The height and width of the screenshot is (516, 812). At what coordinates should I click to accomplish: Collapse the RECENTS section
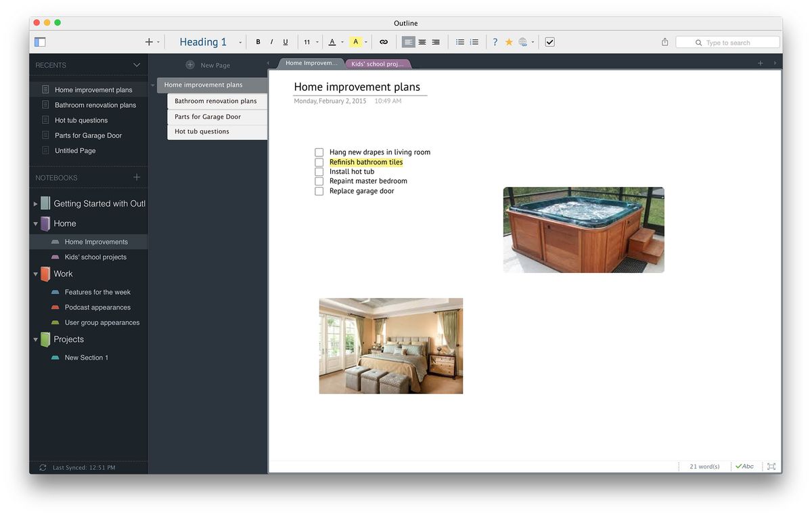tap(136, 64)
